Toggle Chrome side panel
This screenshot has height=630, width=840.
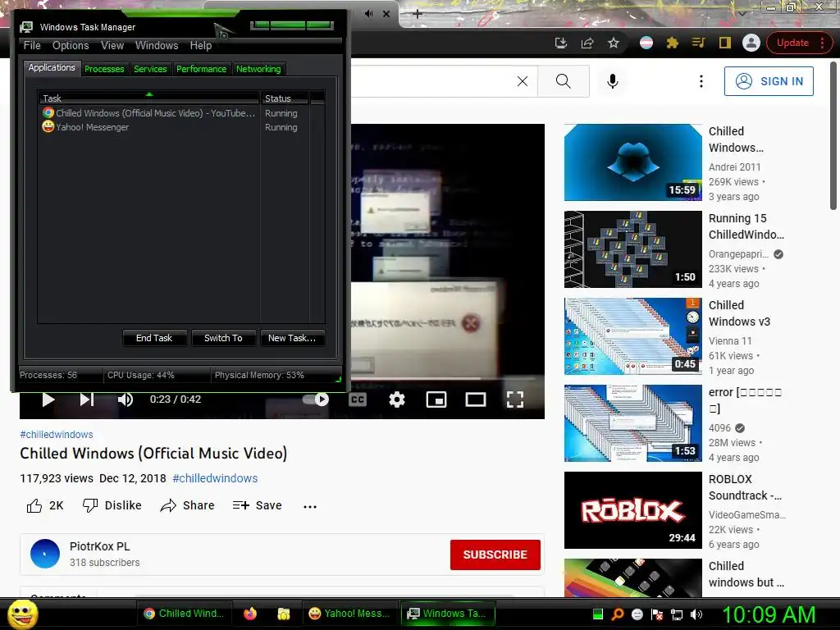click(724, 43)
